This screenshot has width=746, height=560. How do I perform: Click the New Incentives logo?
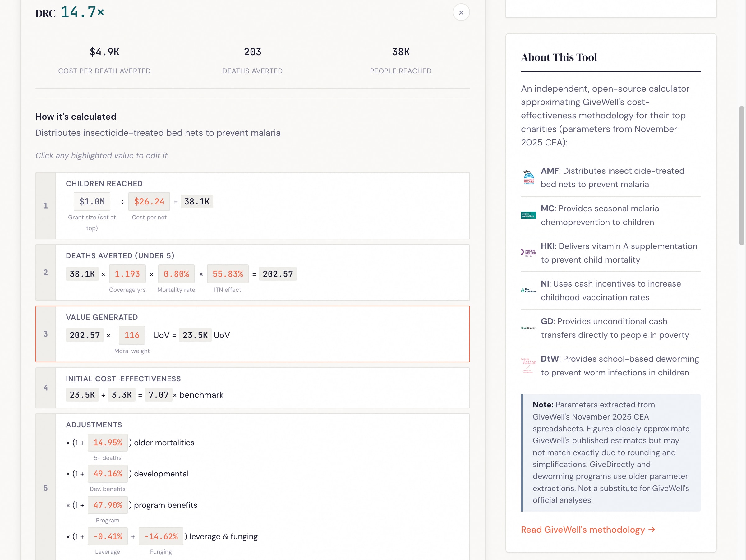tap(528, 291)
